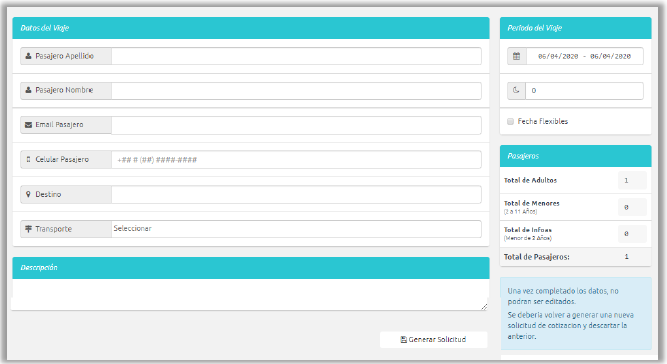The height and width of the screenshot is (364, 667).
Task: Open the Transporte Seleccionar dropdown
Action: [x=296, y=229]
